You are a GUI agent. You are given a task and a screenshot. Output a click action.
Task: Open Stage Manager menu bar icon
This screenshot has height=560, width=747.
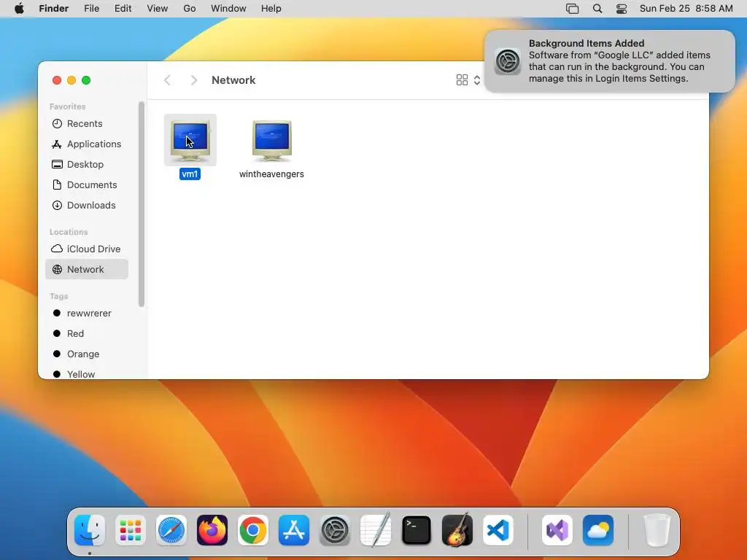572,9
